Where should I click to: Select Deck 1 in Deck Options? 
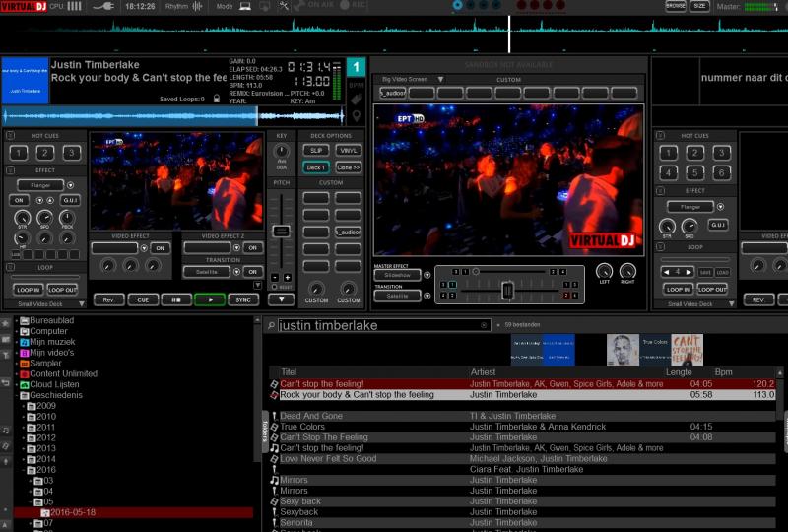(x=316, y=167)
